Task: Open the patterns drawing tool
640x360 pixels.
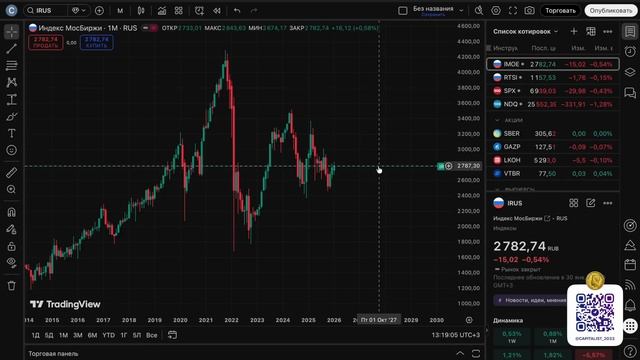Action: [x=11, y=82]
